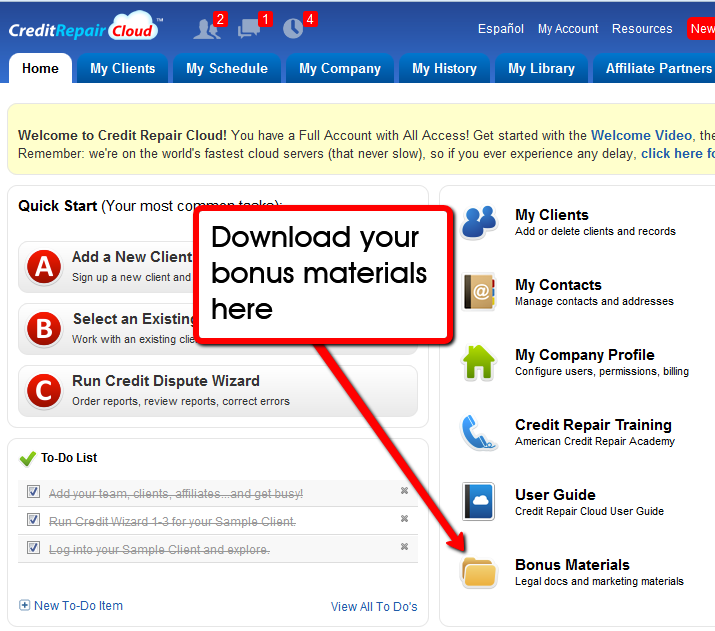Open the My Clients tab
This screenshot has width=715, height=631.
point(123,68)
